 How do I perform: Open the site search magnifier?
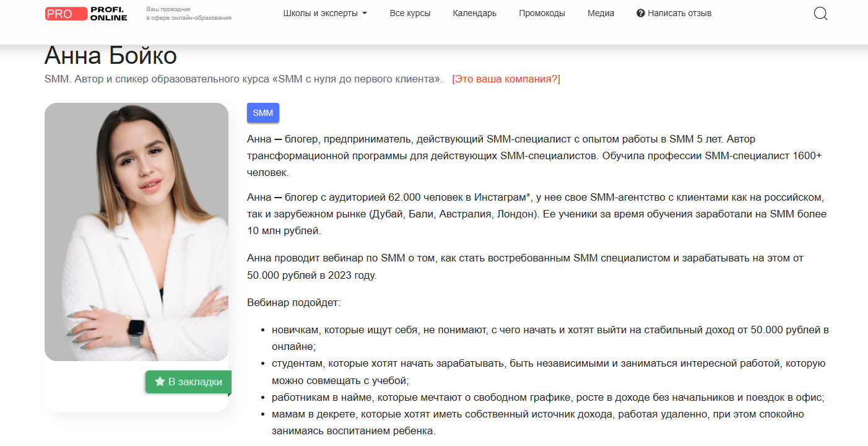click(820, 13)
